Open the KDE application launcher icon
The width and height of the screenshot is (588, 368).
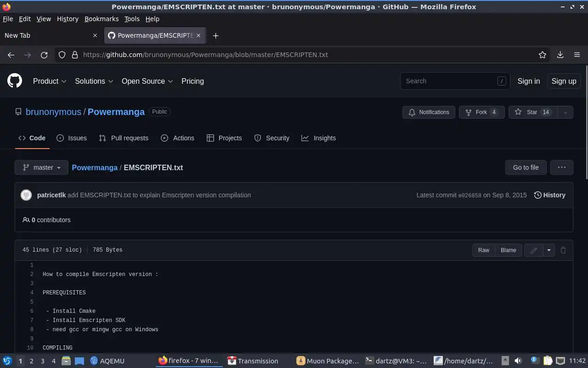pos(7,361)
